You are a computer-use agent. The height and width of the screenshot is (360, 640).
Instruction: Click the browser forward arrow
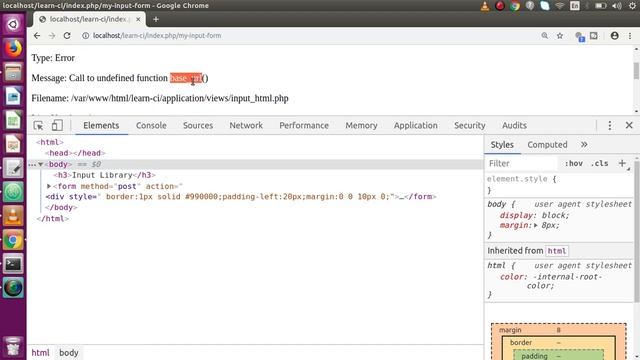point(52,36)
